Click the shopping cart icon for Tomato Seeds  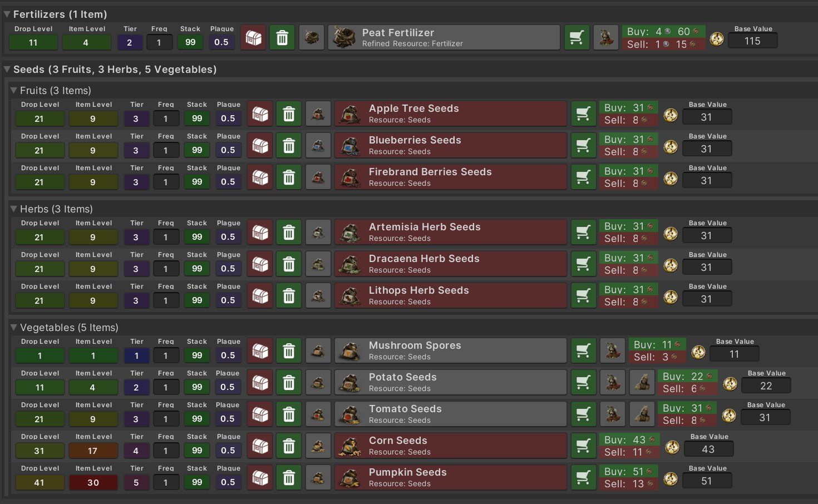583,414
